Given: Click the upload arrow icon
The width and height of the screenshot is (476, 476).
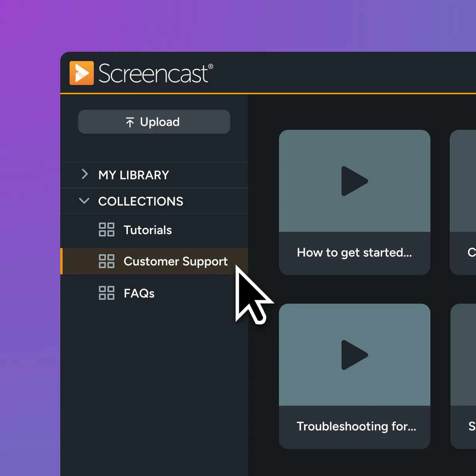Looking at the screenshot, I should 130,122.
